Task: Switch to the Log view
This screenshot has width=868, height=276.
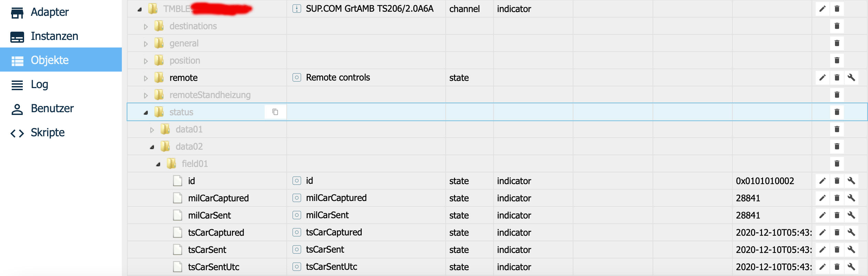Action: click(x=39, y=84)
